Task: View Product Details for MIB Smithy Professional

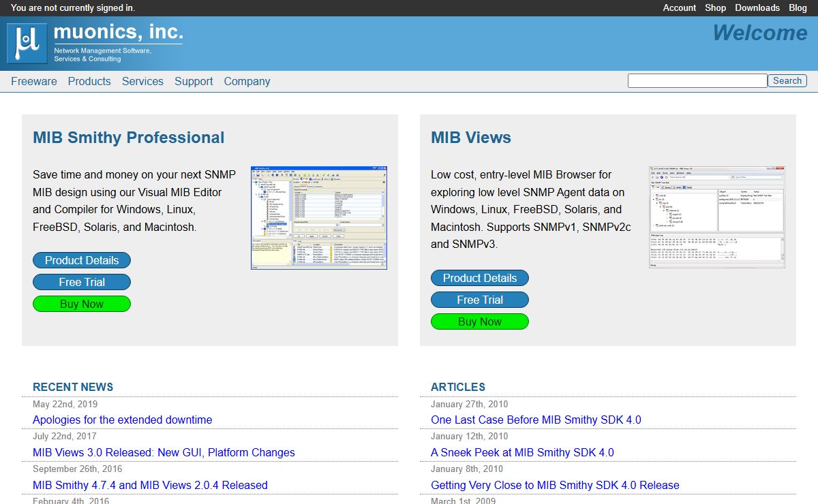Action: point(82,260)
